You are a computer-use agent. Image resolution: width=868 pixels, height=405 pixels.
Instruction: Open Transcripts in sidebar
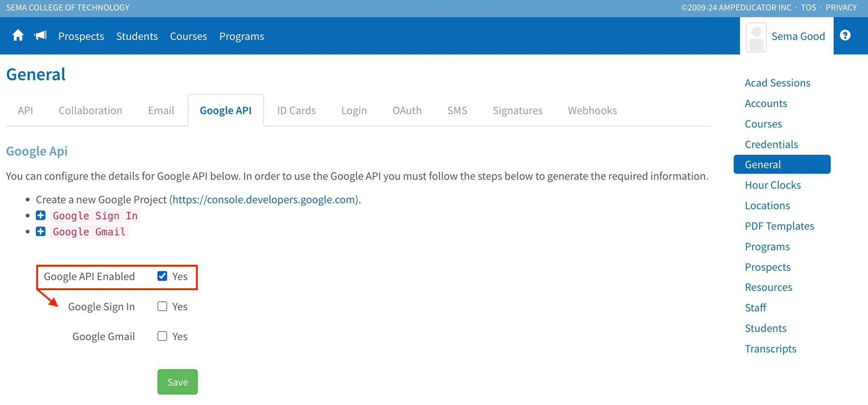[x=771, y=349]
